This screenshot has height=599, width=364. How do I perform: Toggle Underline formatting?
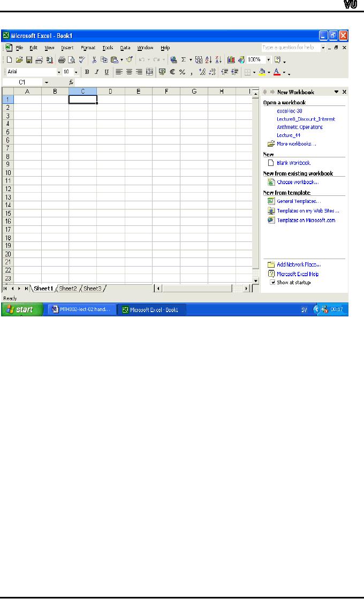(x=107, y=72)
